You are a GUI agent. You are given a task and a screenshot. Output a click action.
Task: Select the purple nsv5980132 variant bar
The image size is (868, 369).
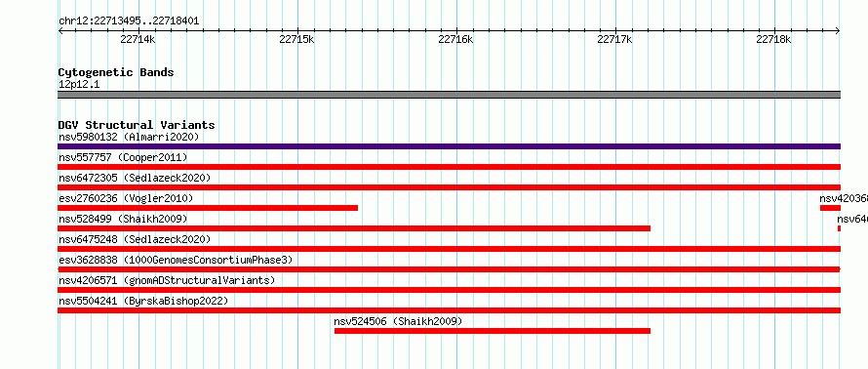click(449, 146)
